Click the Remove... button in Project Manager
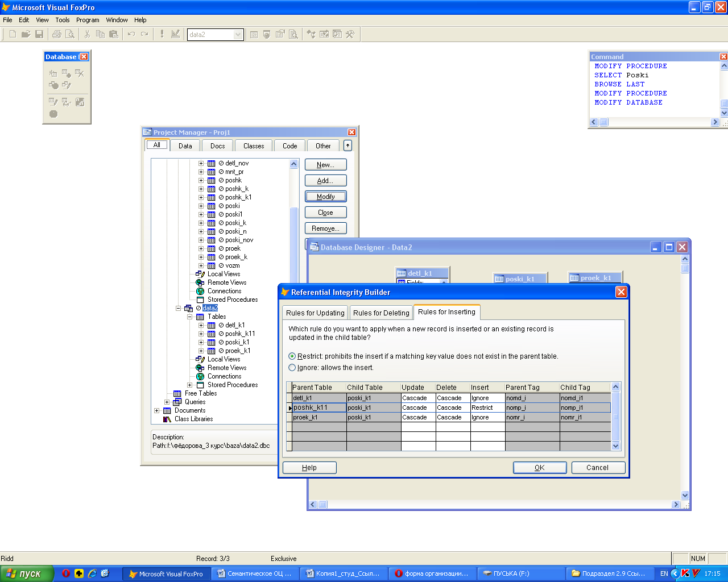728x582 pixels. 326,228
